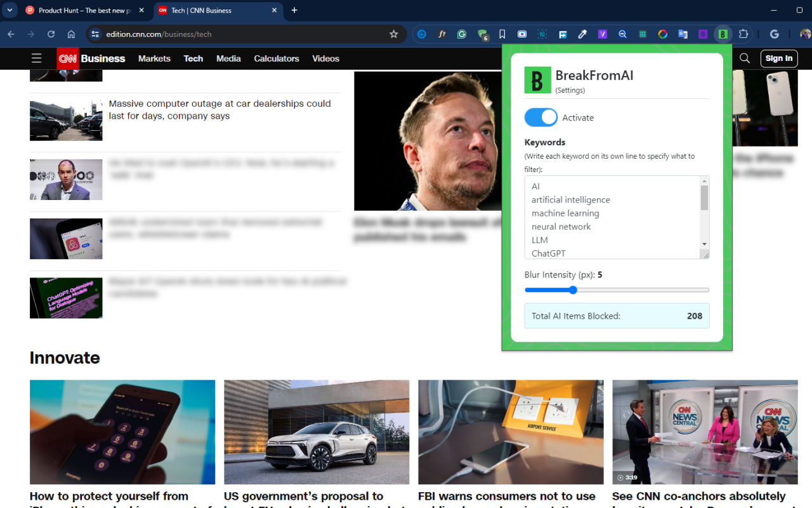Open 'See CNN co-anchors absolutely' headline
The width and height of the screenshot is (812, 508).
699,497
